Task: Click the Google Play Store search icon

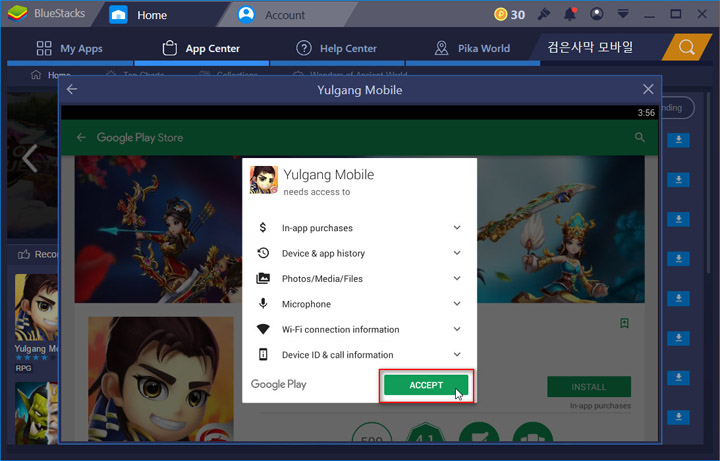Action: 639,137
